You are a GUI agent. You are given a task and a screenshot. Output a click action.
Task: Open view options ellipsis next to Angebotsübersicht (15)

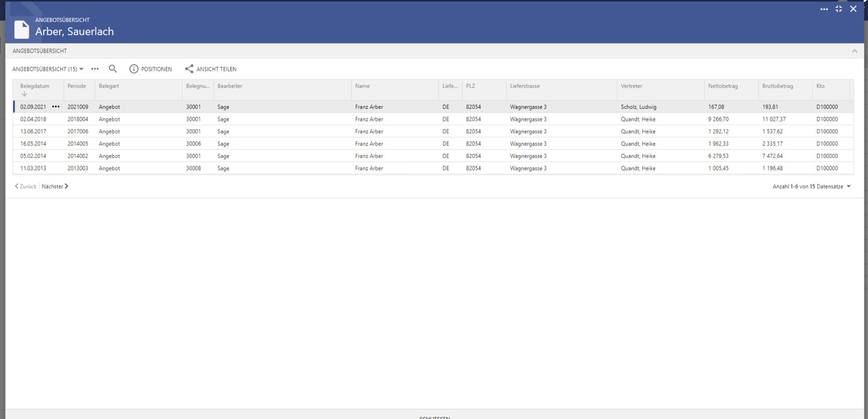(x=95, y=69)
